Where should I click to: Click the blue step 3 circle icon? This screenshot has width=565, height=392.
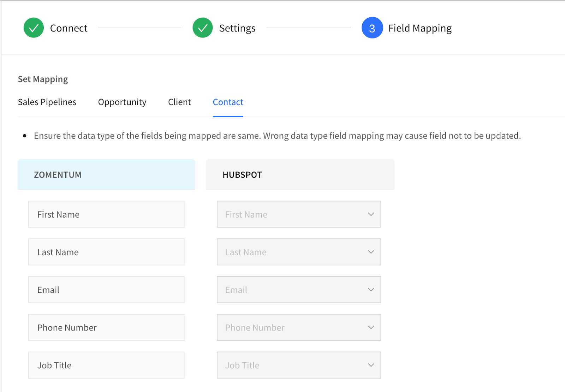(372, 28)
